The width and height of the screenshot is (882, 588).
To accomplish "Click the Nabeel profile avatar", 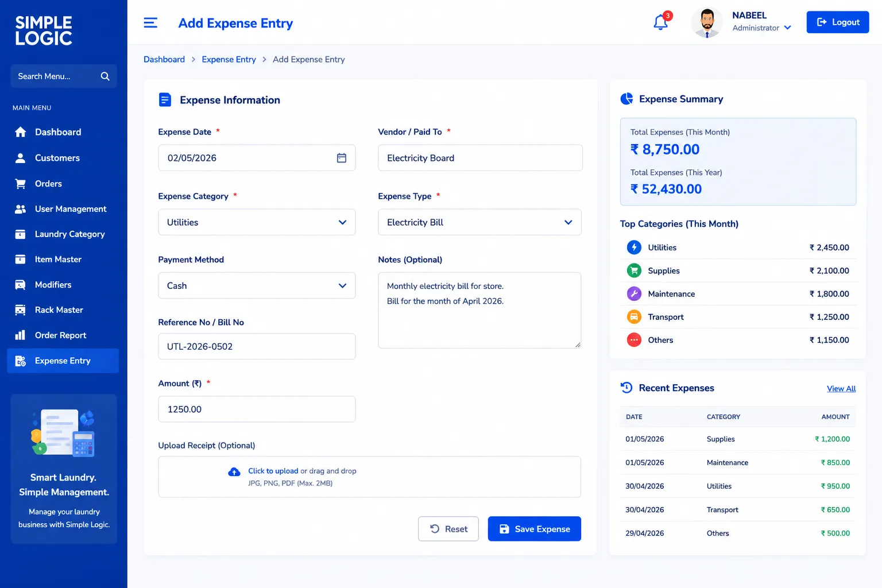I will tap(707, 22).
